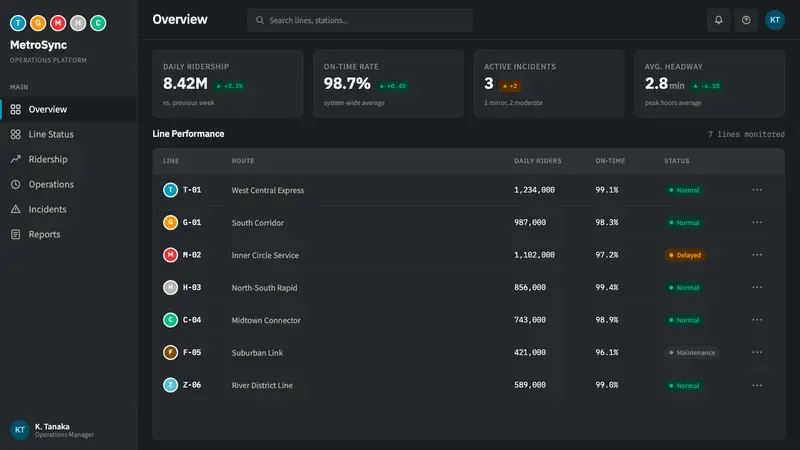Open the help question mark icon
Screen dimensions: 800x450
point(746,20)
